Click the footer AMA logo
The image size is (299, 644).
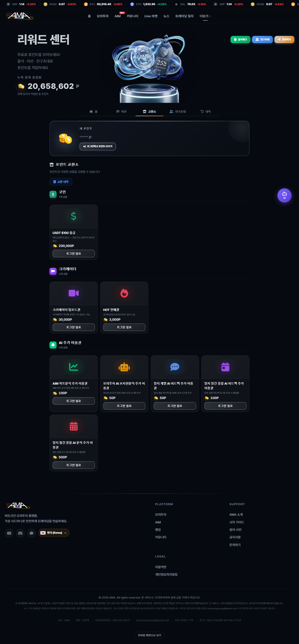(x=18, y=505)
